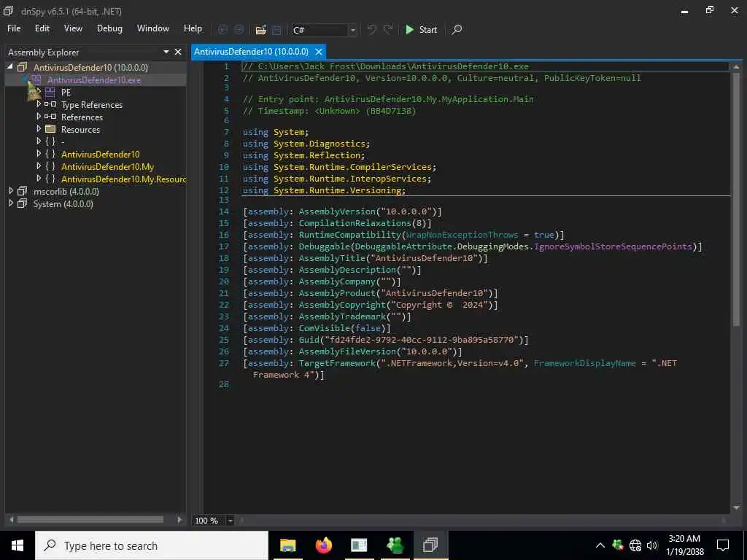The width and height of the screenshot is (747, 560).
Task: Expand the References node
Action: pyautogui.click(x=39, y=116)
